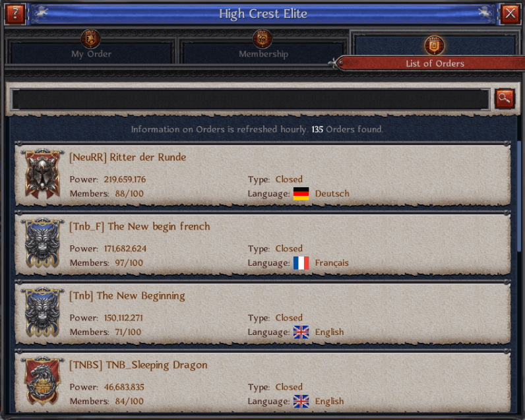Image resolution: width=525 pixels, height=420 pixels.
Task: Click the magnifying glass search button
Action: tap(505, 98)
